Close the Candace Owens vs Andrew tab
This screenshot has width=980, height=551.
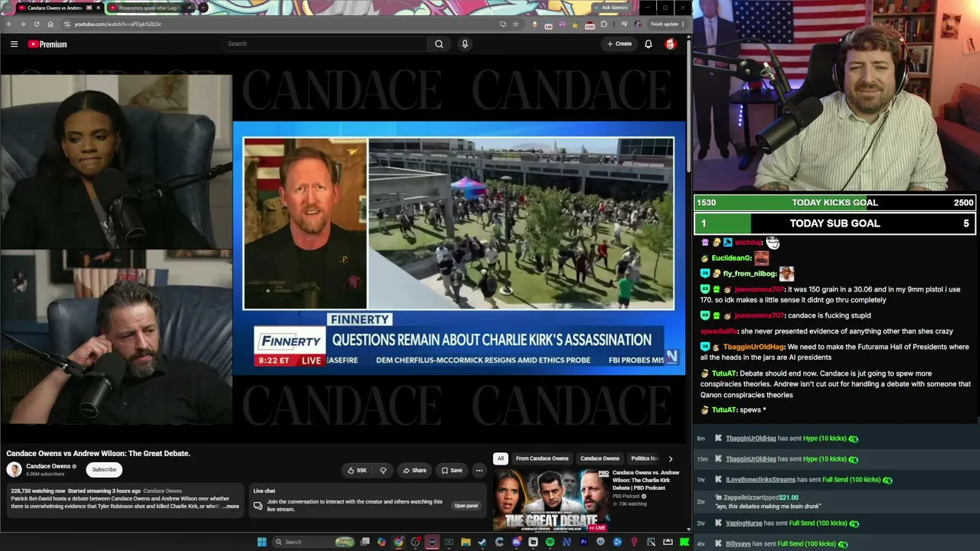[98, 8]
